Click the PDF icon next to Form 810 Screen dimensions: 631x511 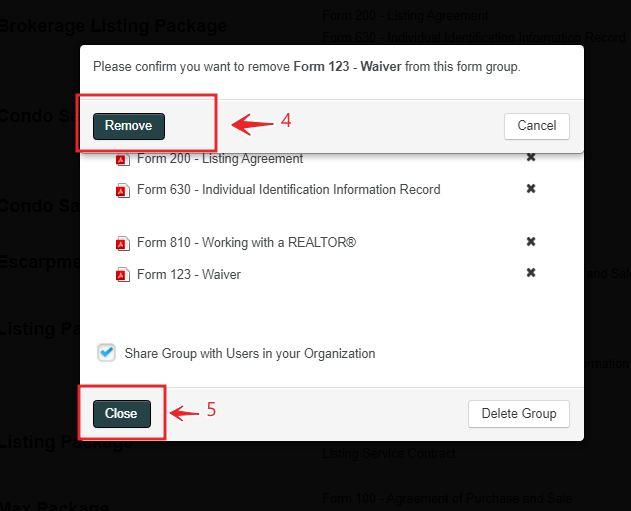click(x=123, y=243)
